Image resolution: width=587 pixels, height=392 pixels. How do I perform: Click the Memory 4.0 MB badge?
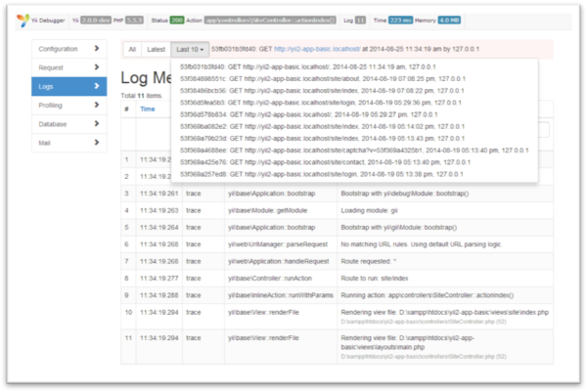tap(454, 18)
